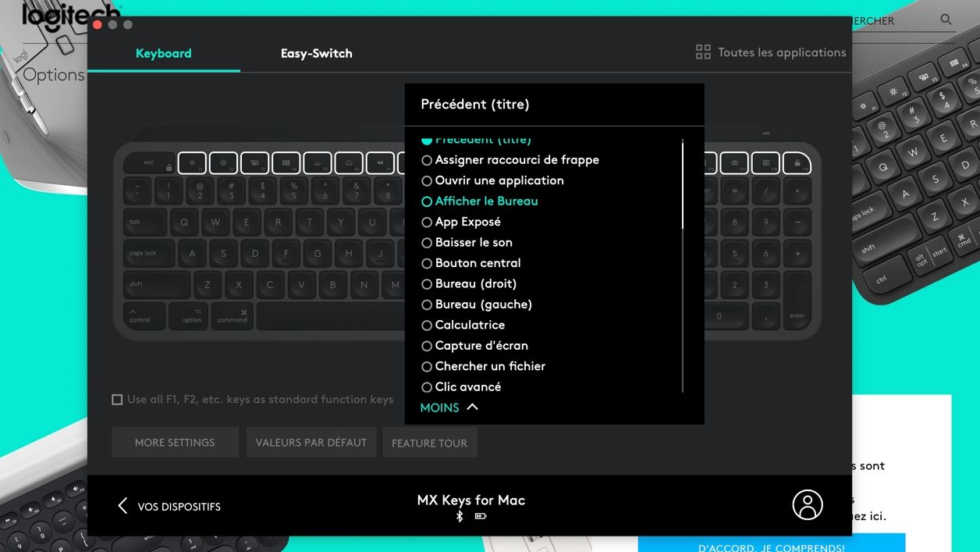Open the user account profile icon
Screen dimensions: 980x552
[x=808, y=504]
